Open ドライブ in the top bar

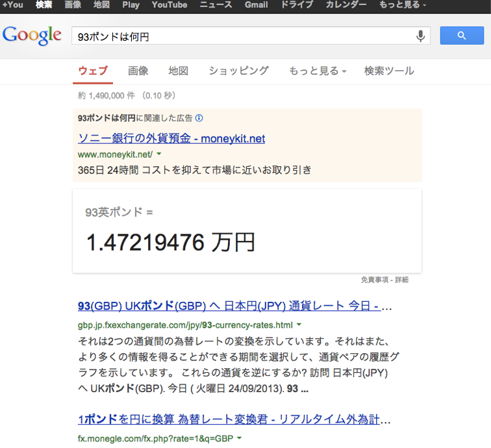click(297, 5)
